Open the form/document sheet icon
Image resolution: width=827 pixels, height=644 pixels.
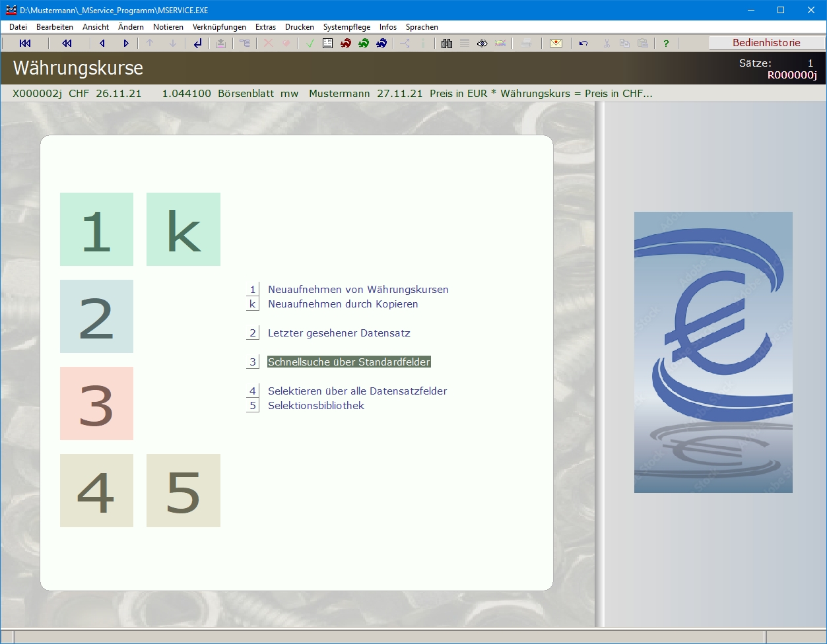click(x=327, y=44)
